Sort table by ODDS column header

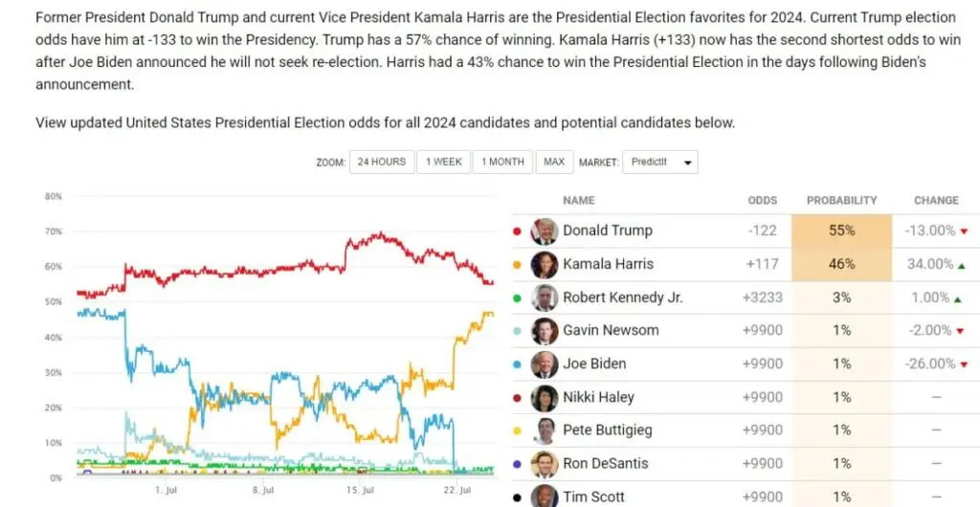coord(762,201)
